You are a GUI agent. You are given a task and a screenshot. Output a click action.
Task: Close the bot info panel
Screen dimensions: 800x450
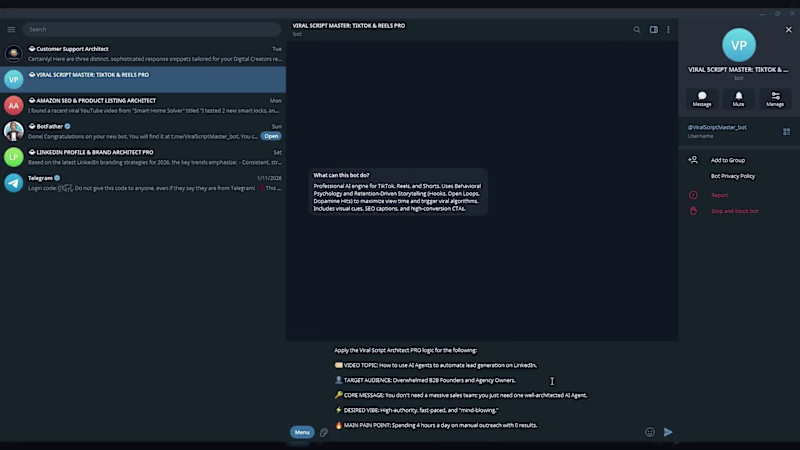click(788, 30)
